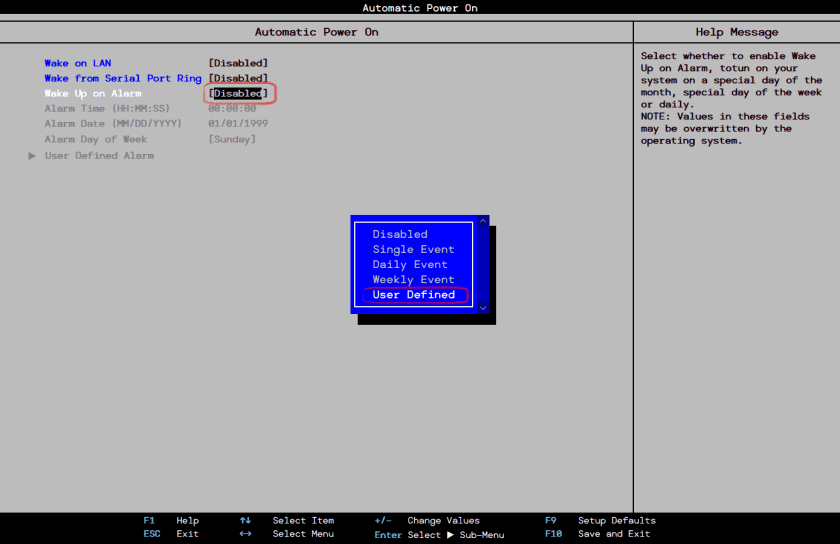The height and width of the screenshot is (544, 840).
Task: Select User Defined option
Action: [414, 294]
